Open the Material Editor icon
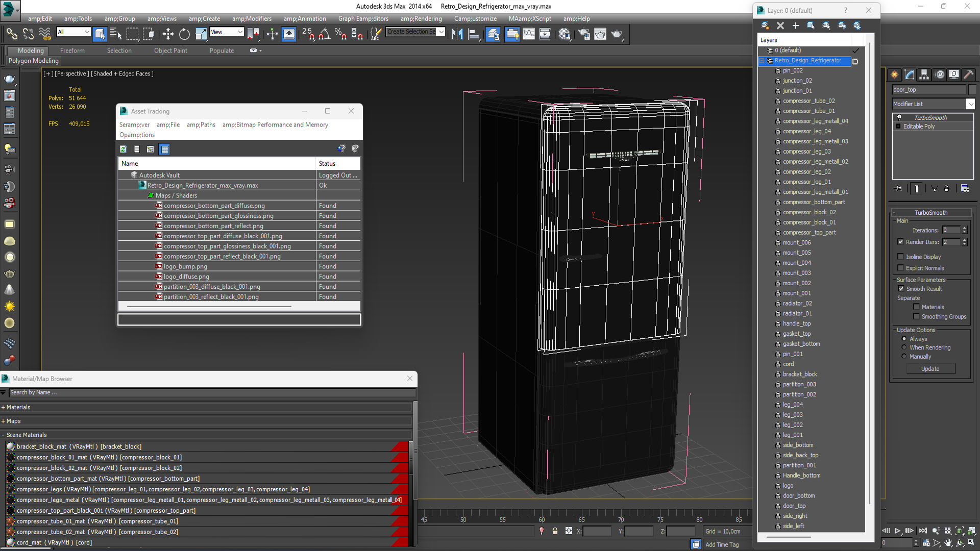The height and width of the screenshot is (551, 980). tap(564, 34)
